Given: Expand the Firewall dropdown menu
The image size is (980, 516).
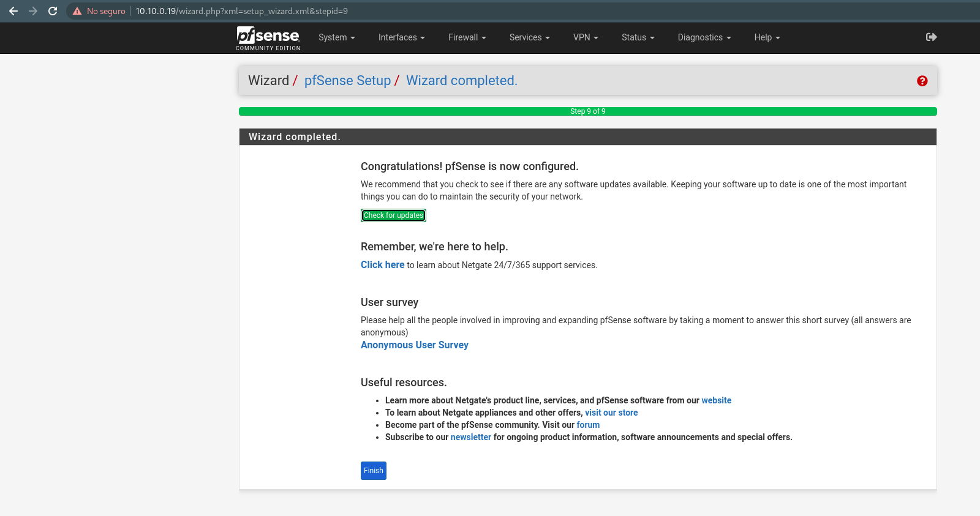Looking at the screenshot, I should (467, 37).
